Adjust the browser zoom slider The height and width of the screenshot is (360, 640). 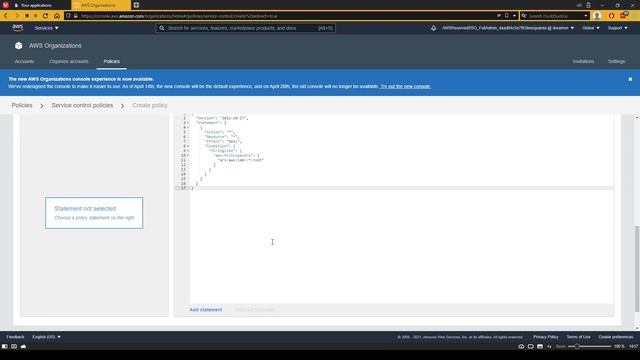tap(577, 346)
